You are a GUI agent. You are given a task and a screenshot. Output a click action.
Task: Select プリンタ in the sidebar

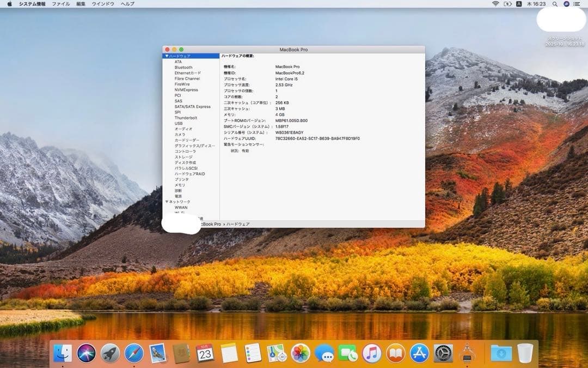pyautogui.click(x=181, y=179)
